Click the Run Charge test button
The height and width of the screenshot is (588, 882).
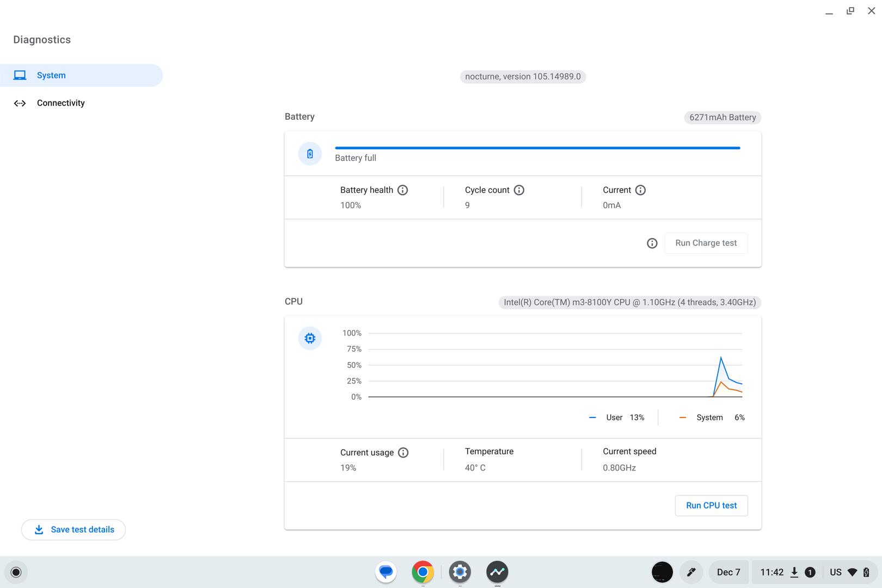coord(706,243)
